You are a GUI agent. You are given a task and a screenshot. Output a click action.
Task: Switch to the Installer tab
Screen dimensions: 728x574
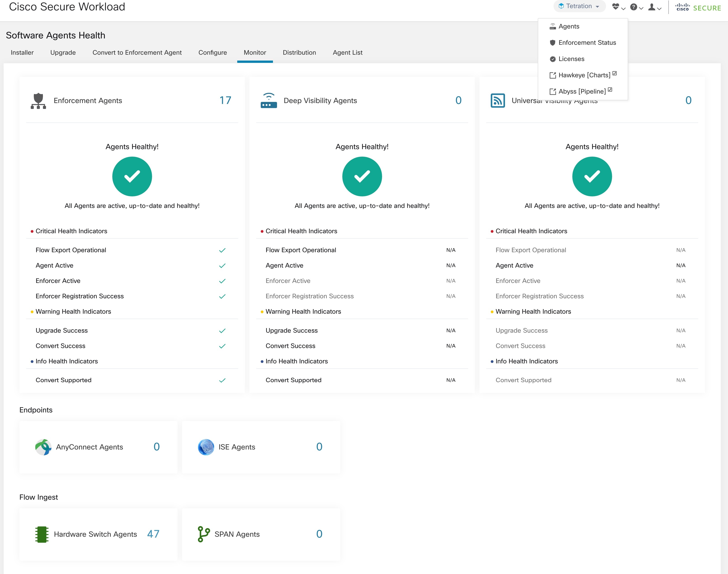[x=22, y=53]
